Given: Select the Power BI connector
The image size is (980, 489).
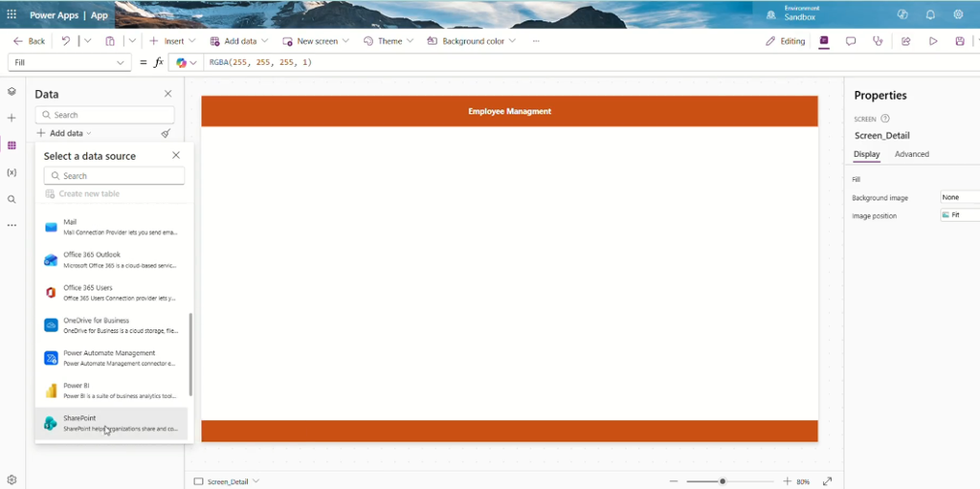Looking at the screenshot, I should pos(111,390).
